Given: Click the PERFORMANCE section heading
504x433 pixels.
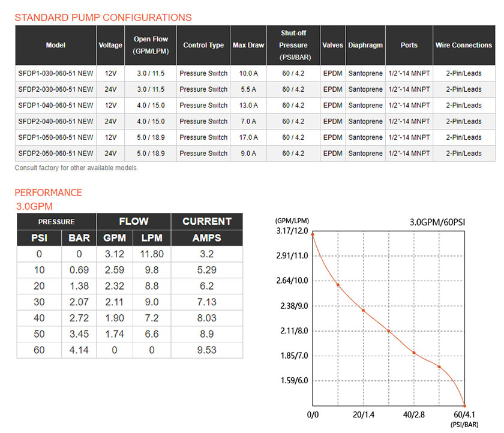Looking at the screenshot, I should (49, 193).
